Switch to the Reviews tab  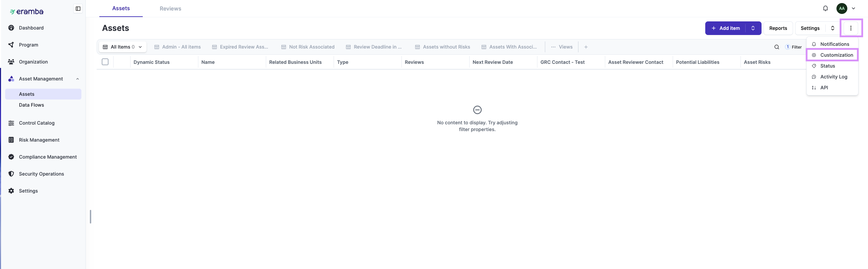170,9
